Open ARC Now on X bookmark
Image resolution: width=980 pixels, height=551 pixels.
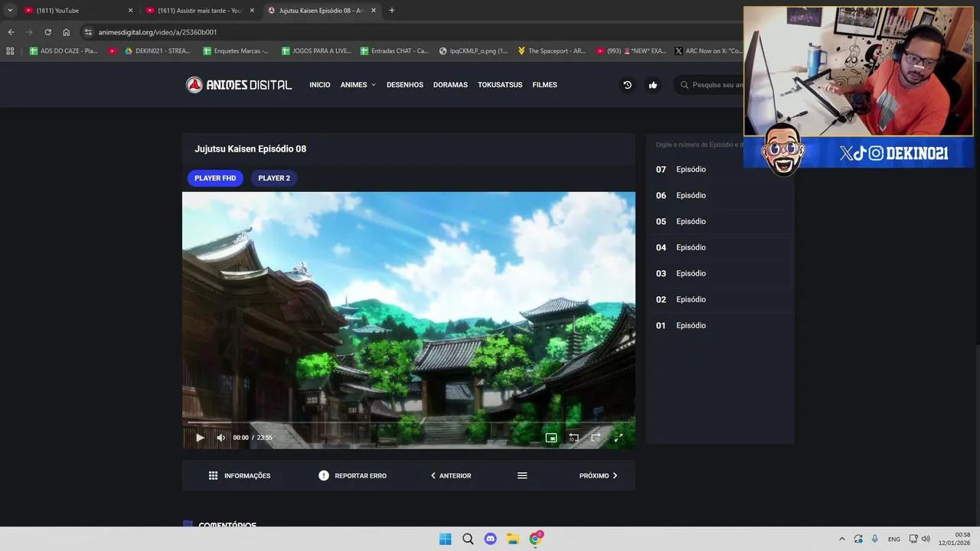coord(708,51)
